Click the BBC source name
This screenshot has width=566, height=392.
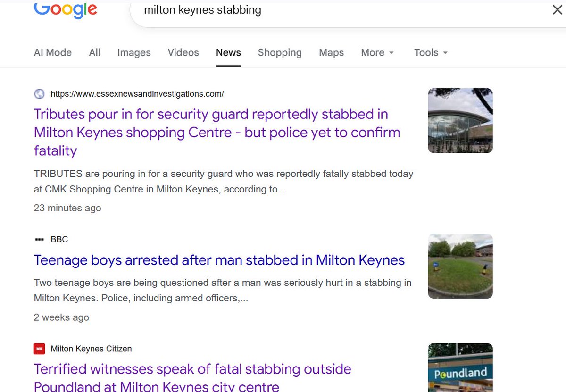[59, 240]
